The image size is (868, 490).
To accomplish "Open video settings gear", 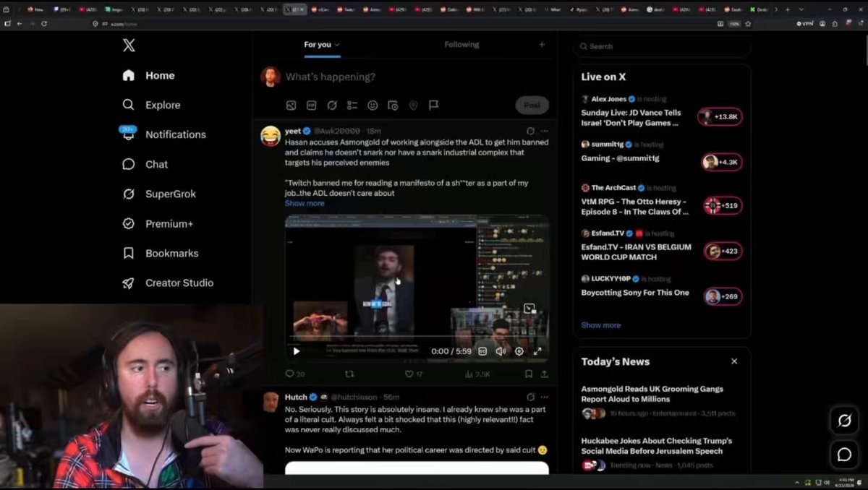I will click(x=519, y=351).
